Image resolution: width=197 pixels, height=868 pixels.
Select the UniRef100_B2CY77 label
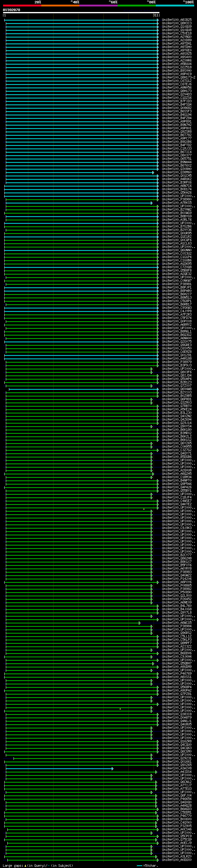coord(177,555)
